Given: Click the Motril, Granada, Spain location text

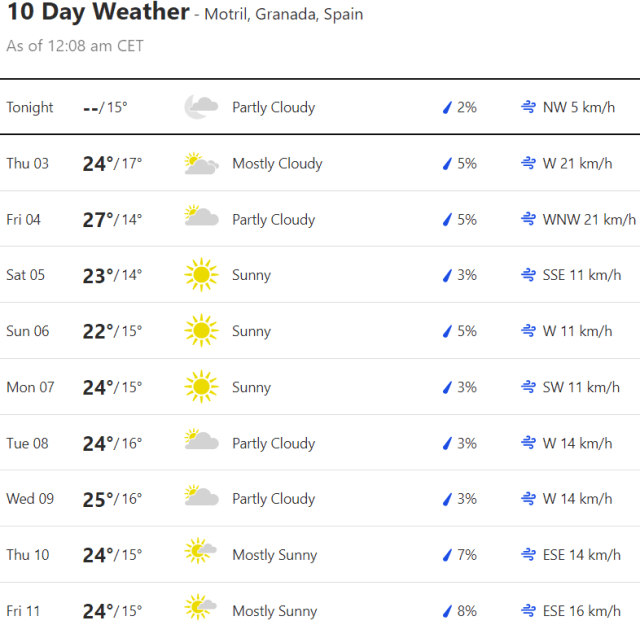Looking at the screenshot, I should pyautogui.click(x=283, y=15).
